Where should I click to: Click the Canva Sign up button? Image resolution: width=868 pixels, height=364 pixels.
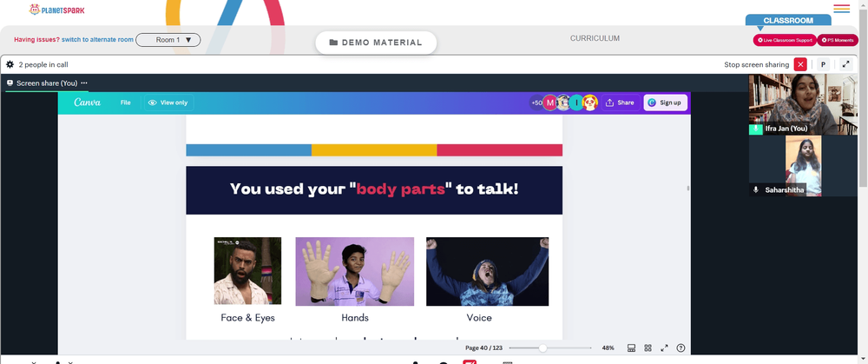click(666, 103)
